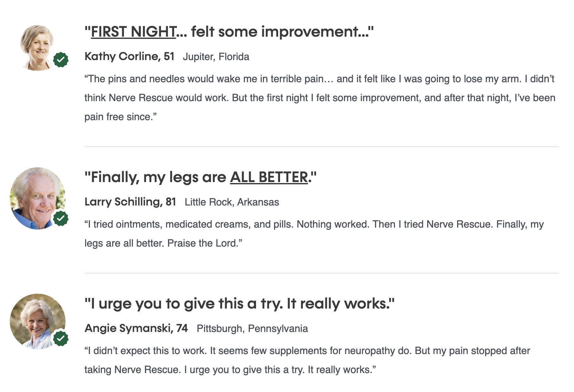
Task: Click the location Pittsburgh, Pennsylvania
Action: (252, 329)
